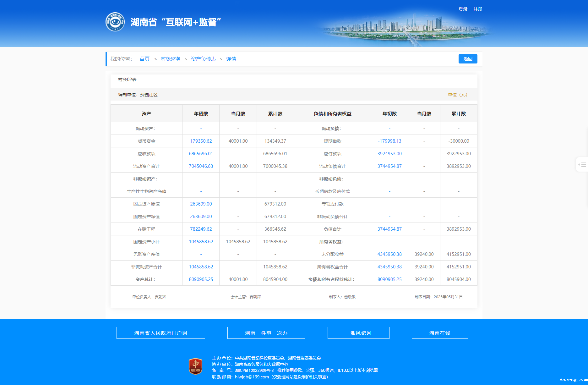The height and width of the screenshot is (385, 588).
Task: Click 应收款项 opening value 6865696.01
Action: click(201, 154)
